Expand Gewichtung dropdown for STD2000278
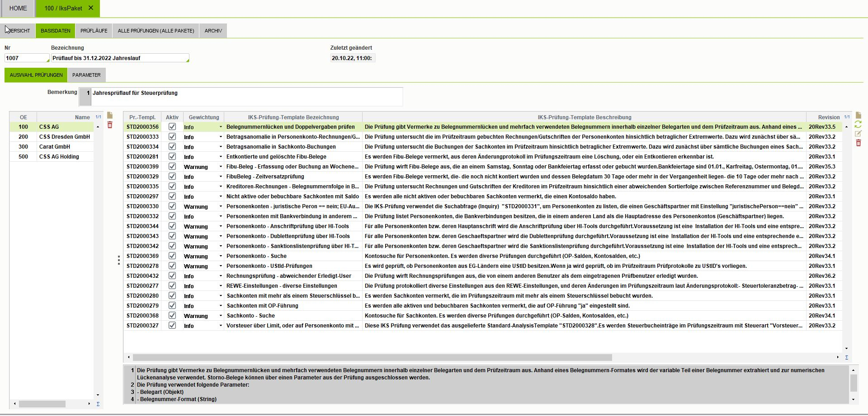This screenshot has height=416, width=868. coord(221,266)
